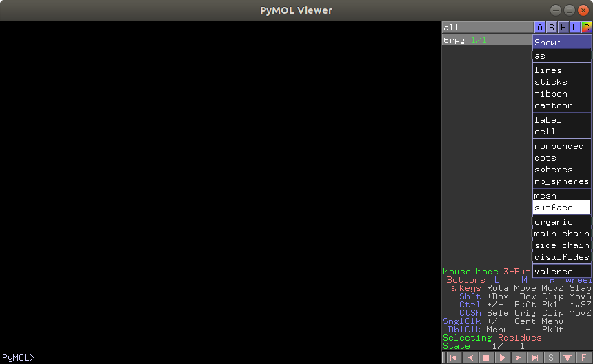Select highlighted 'surface' entry
This screenshot has height=364, width=593.
pos(561,207)
